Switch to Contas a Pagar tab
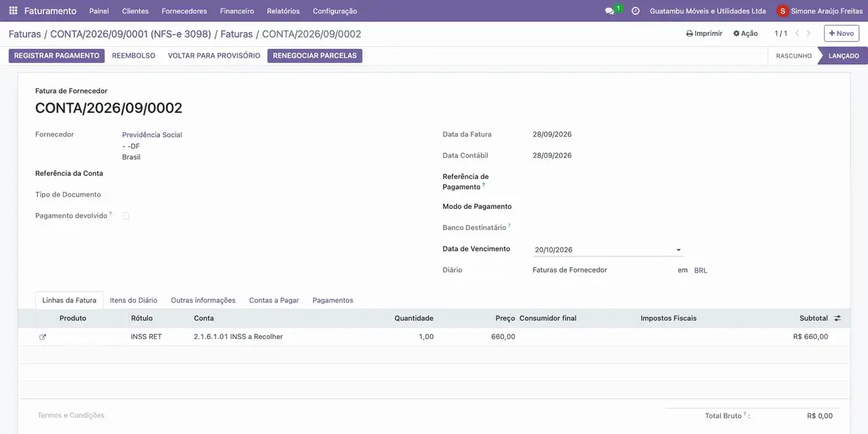Screen dimensions: 868x434 tap(274, 300)
